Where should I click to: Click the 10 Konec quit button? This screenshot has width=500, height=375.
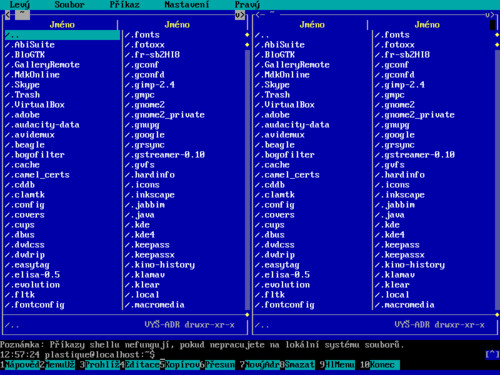[379, 365]
